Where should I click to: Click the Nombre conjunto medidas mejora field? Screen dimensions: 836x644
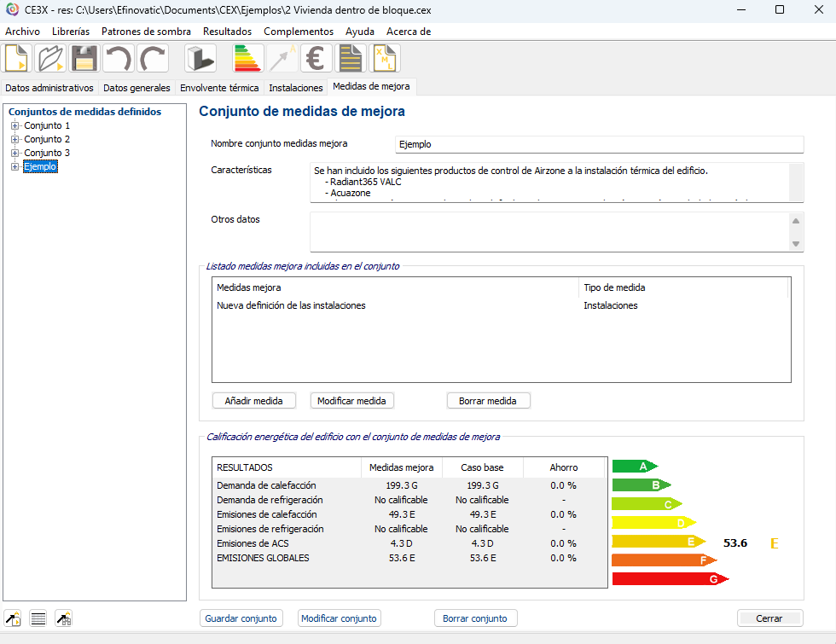pyautogui.click(x=599, y=144)
